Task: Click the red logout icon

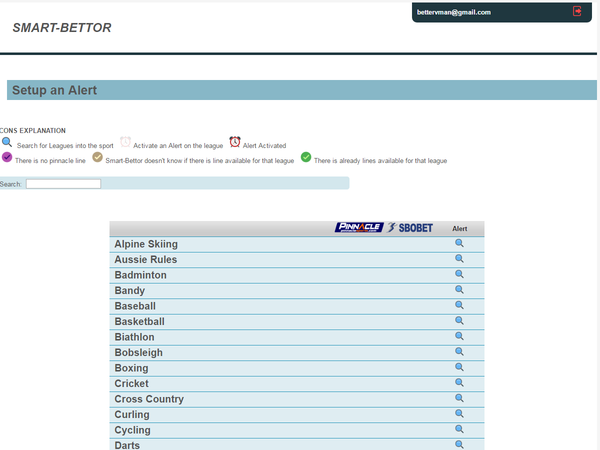Action: (577, 11)
